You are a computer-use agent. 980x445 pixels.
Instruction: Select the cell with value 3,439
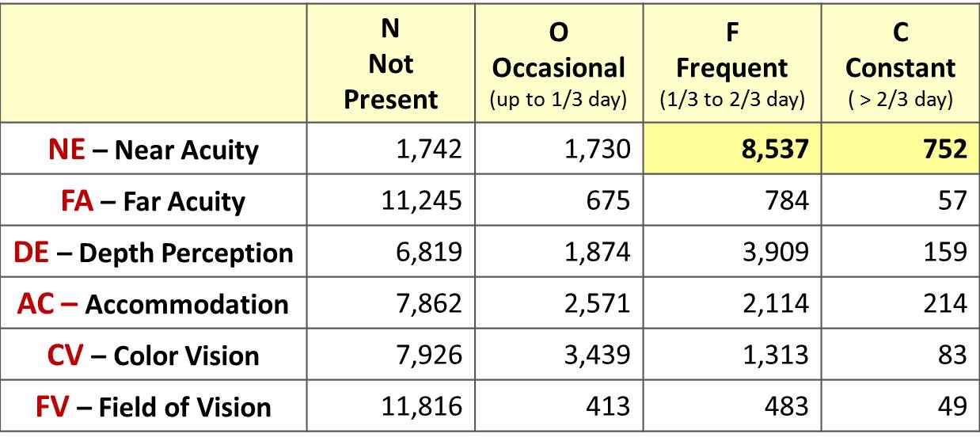559,355
